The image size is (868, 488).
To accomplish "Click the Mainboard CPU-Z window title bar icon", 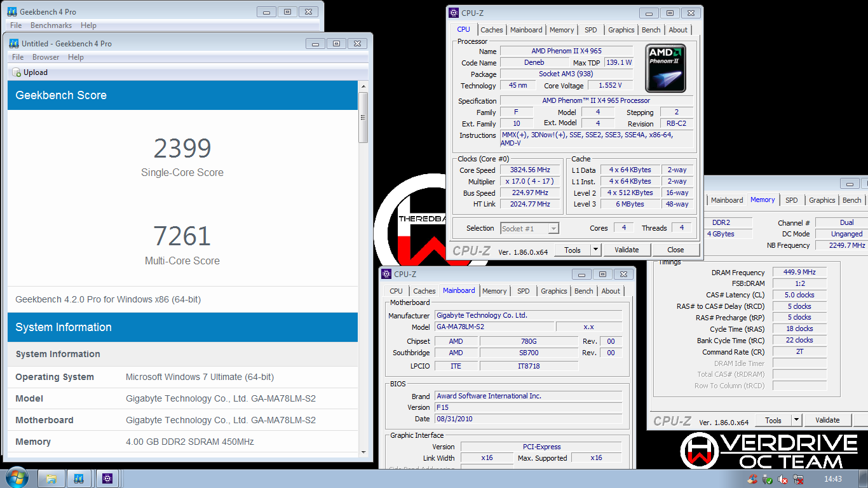I will (386, 274).
